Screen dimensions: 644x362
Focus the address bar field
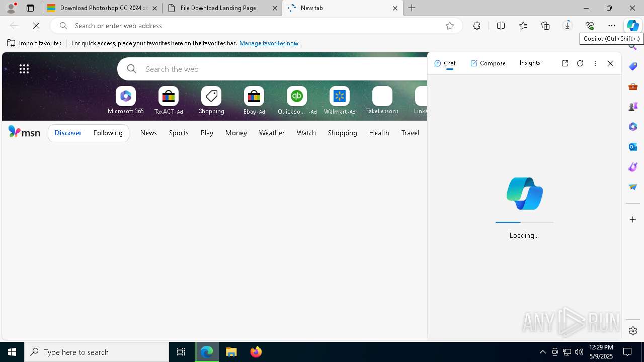(x=257, y=26)
